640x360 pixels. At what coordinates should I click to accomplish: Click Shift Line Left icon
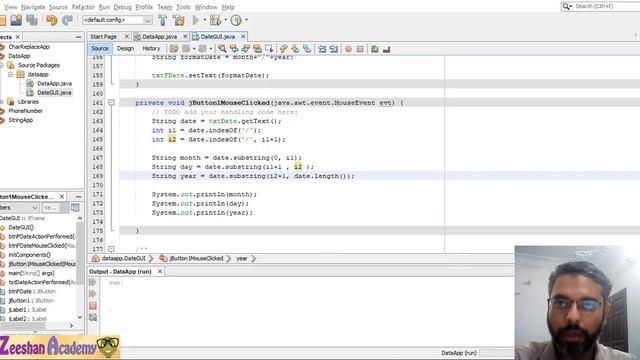pyautogui.click(x=322, y=49)
